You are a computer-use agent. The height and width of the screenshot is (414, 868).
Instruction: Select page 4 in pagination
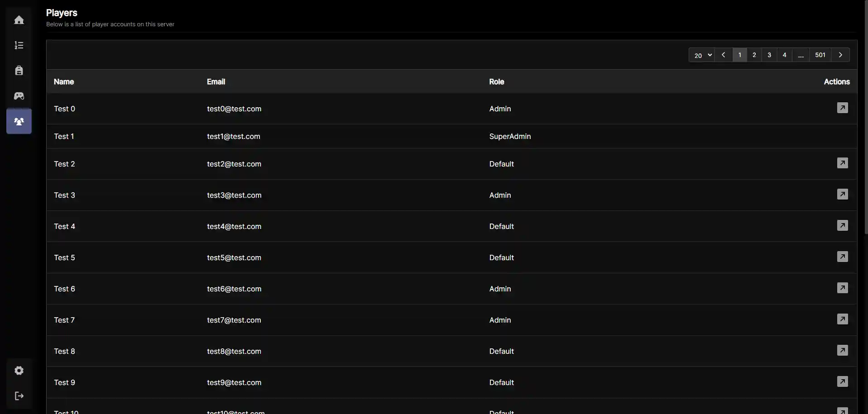coord(785,55)
